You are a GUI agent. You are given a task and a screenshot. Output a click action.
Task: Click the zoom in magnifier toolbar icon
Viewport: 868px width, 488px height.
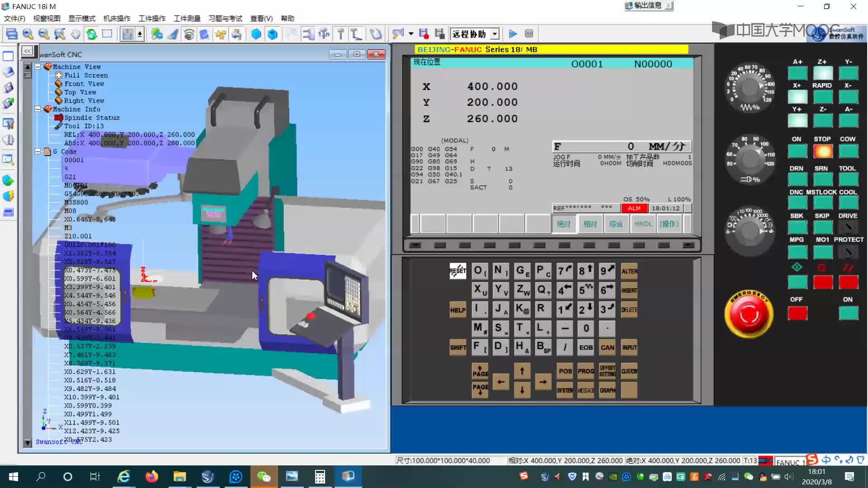pyautogui.click(x=28, y=34)
